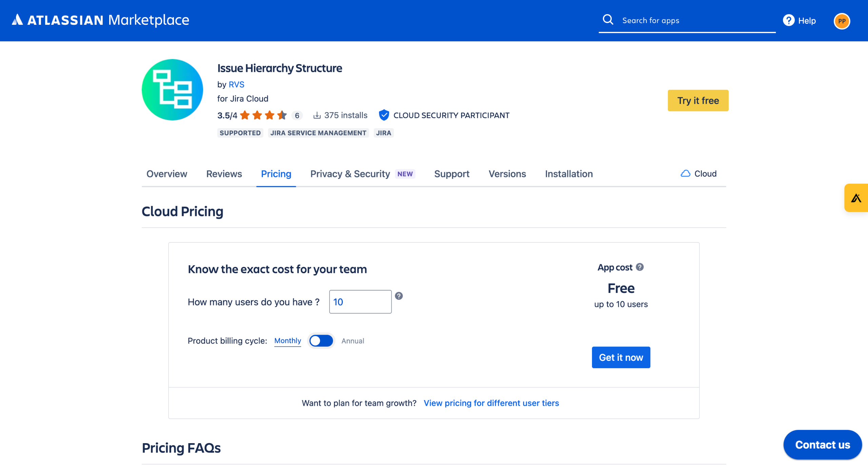Click the Get it now button
Viewport: 868px width, 471px height.
621,357
